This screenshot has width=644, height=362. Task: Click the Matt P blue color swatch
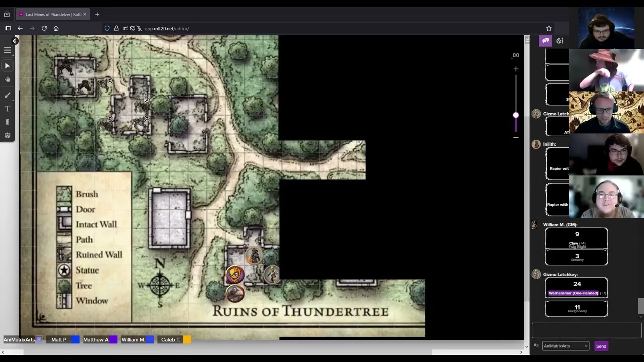click(75, 340)
